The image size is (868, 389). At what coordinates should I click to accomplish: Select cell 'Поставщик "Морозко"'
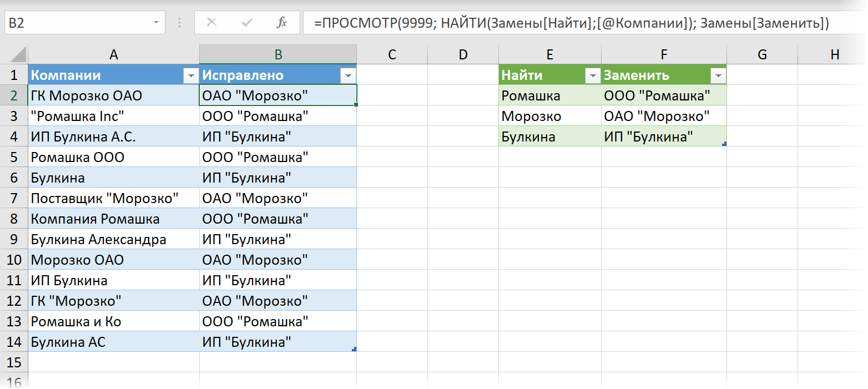tap(114, 198)
